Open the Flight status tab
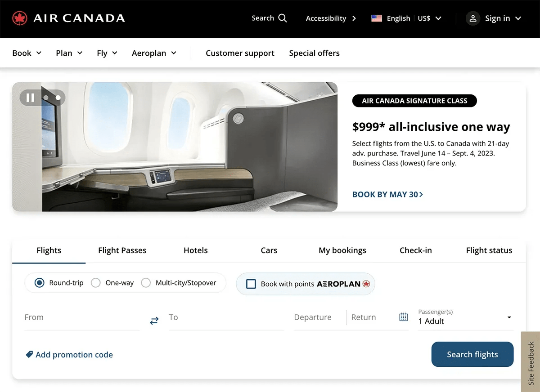540x392 pixels. pos(489,250)
